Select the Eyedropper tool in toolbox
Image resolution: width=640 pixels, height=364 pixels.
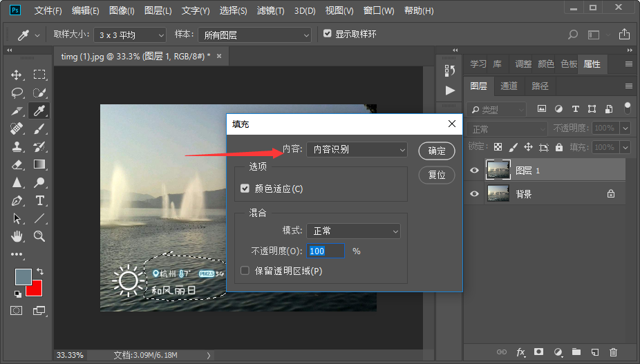click(39, 111)
